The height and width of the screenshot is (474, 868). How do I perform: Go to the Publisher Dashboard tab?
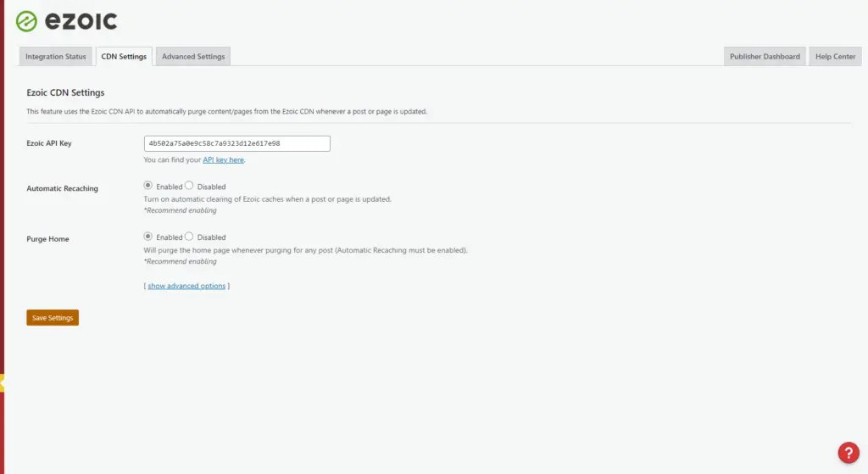(765, 57)
